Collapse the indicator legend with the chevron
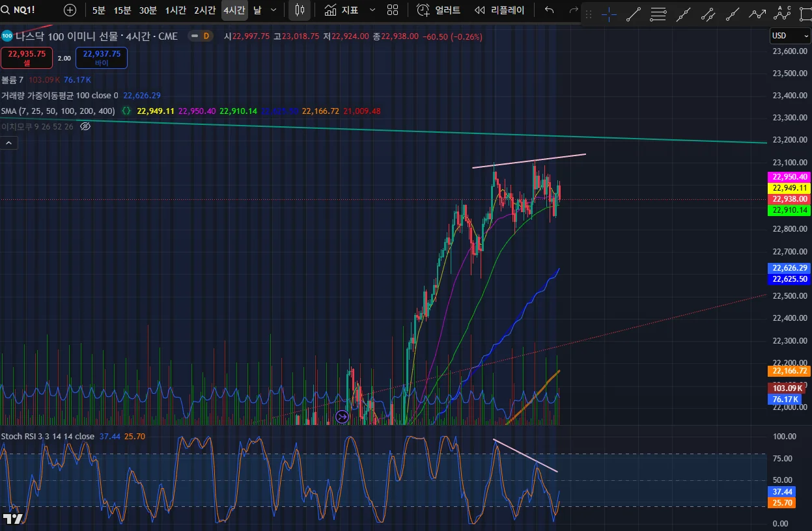This screenshot has width=812, height=531. [x=9, y=143]
